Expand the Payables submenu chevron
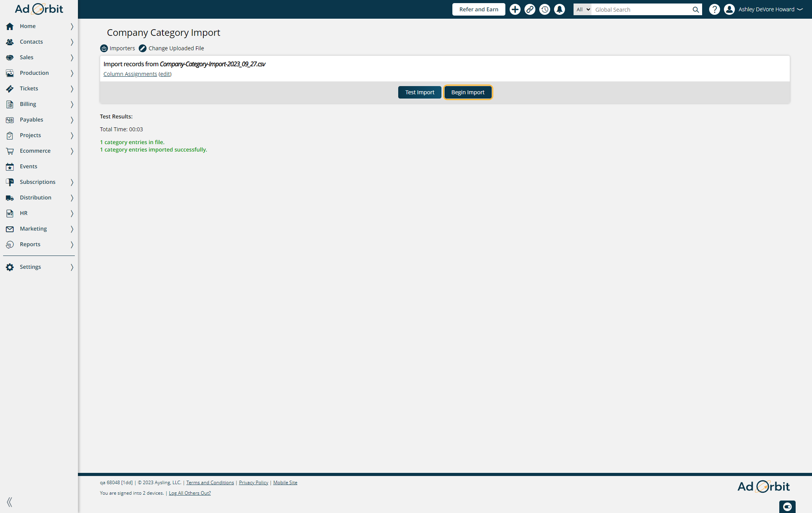Image resolution: width=812 pixels, height=513 pixels. pos(72,120)
